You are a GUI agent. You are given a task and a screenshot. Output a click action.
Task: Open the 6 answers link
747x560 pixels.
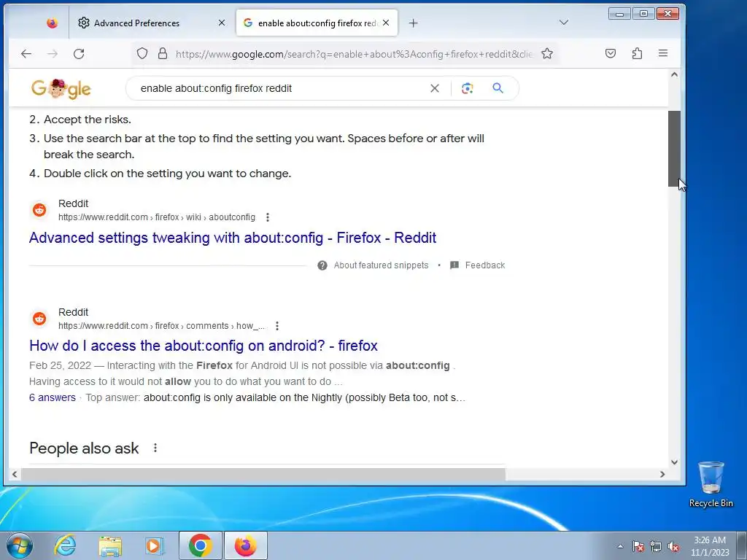coord(53,397)
